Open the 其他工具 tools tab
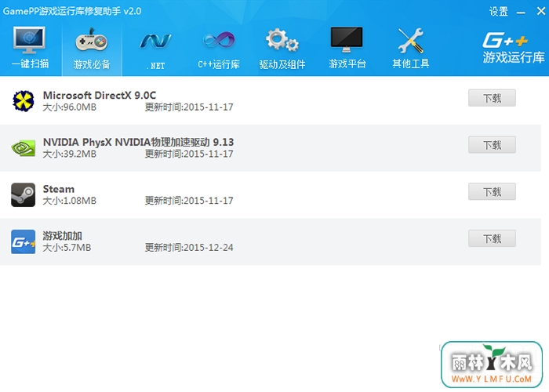 point(411,49)
